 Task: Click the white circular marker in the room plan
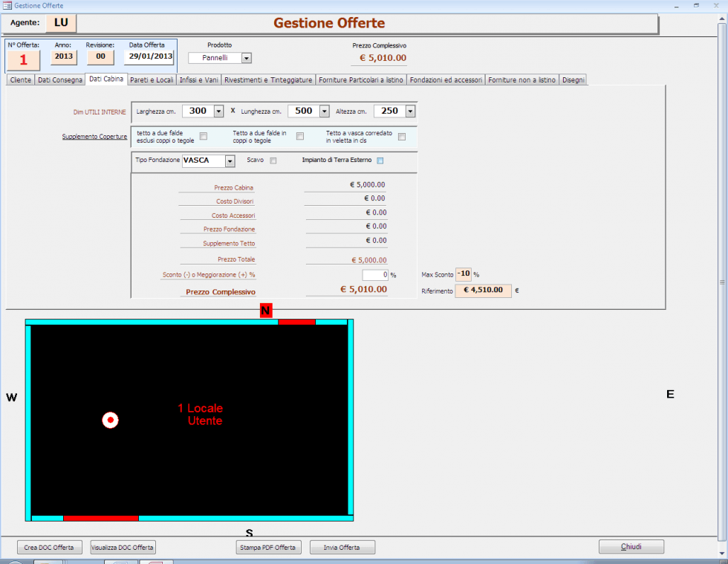pyautogui.click(x=110, y=421)
